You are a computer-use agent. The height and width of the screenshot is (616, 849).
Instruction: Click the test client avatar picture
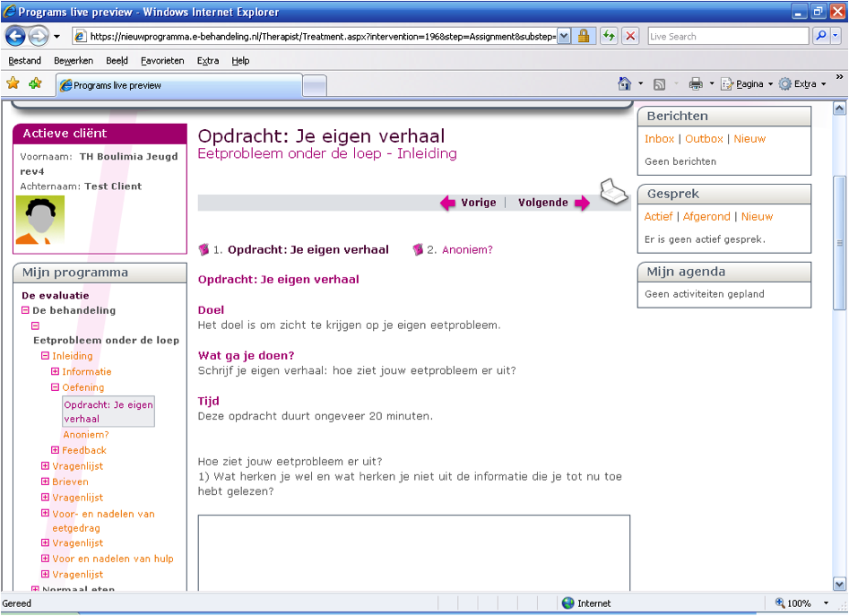click(x=40, y=220)
